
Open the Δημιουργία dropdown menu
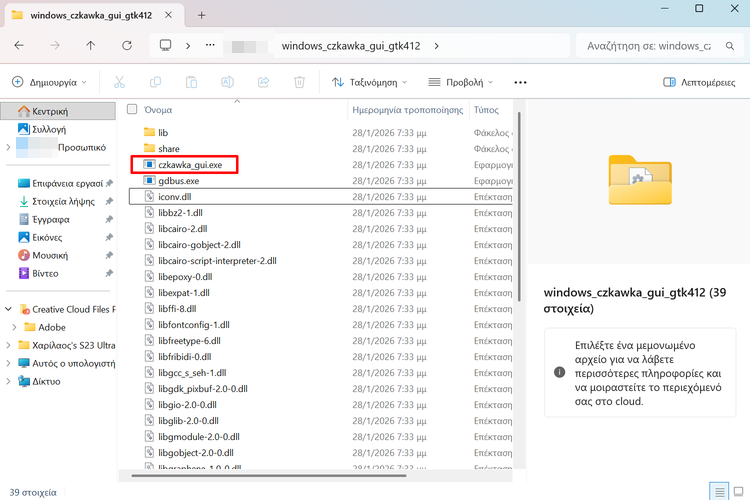click(49, 82)
